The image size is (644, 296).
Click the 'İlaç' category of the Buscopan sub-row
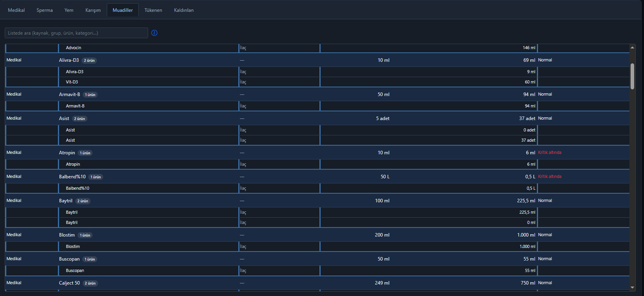[243, 271]
